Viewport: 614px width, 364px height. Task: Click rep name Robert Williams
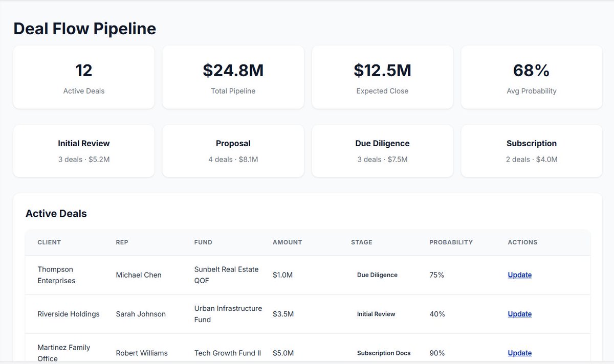point(142,353)
